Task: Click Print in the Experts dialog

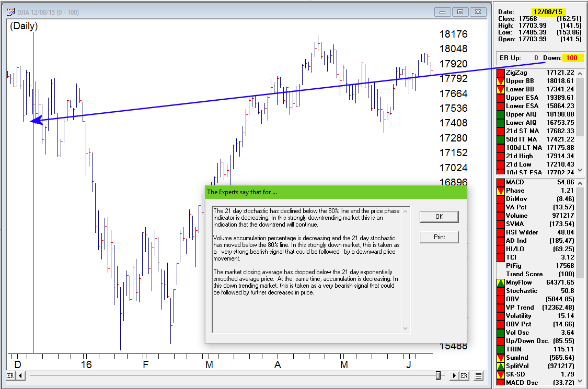Action: pos(439,237)
